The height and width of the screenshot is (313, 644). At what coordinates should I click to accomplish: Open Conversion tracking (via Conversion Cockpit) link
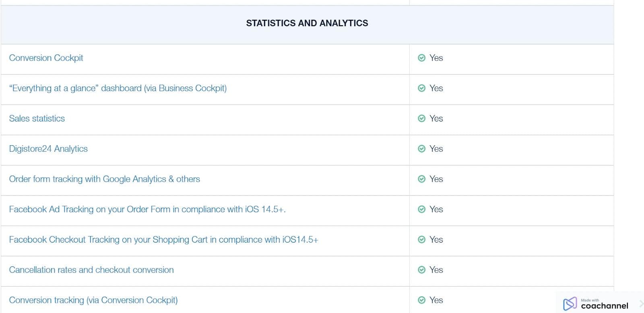point(93,300)
